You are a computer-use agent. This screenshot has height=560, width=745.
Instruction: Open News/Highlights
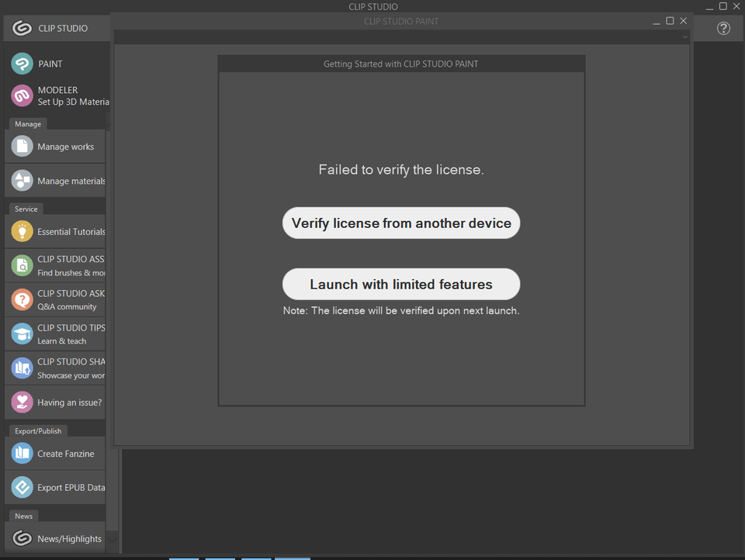(x=54, y=538)
